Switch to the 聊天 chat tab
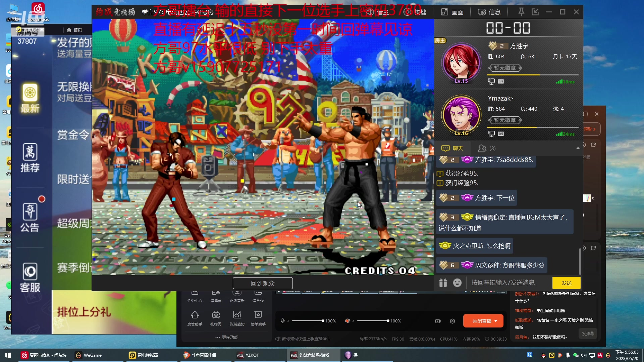This screenshot has width=644, height=362. pos(452,148)
